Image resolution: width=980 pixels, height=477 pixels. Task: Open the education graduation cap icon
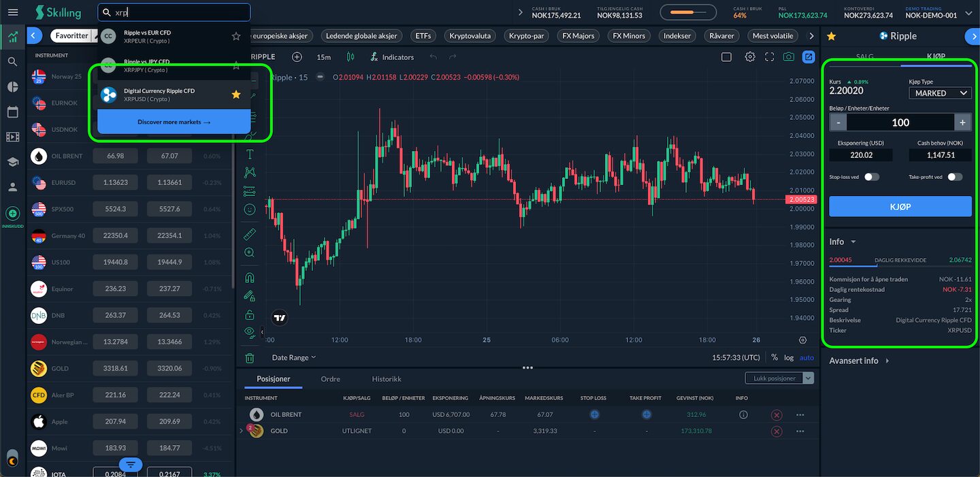coord(12,162)
